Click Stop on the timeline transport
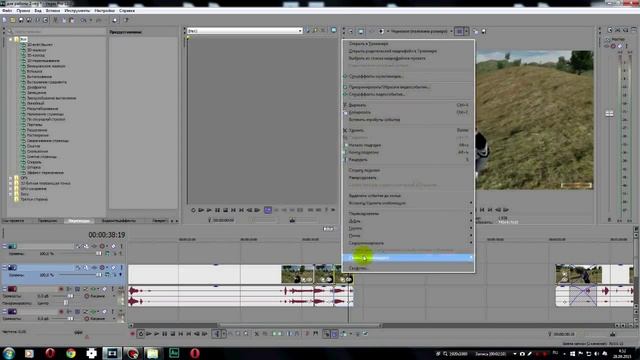Image resolution: width=640 pixels, height=360 pixels. [x=173, y=334]
